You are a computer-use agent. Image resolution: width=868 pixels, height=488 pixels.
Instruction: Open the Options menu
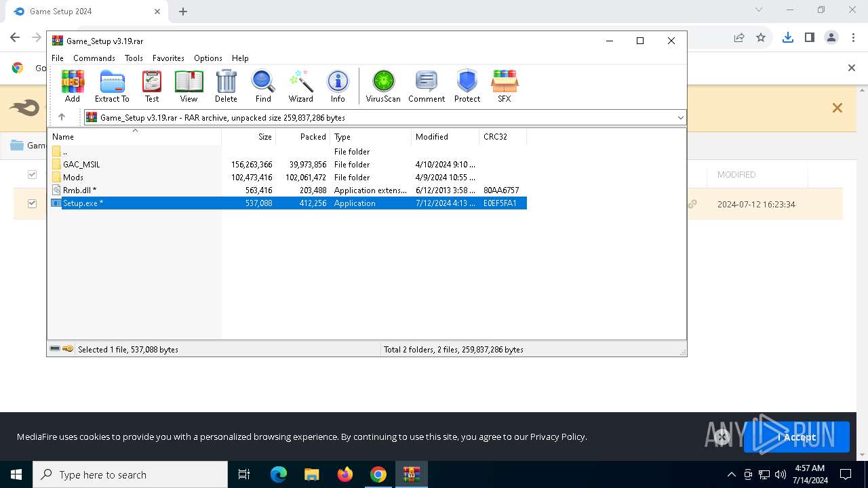coord(208,58)
